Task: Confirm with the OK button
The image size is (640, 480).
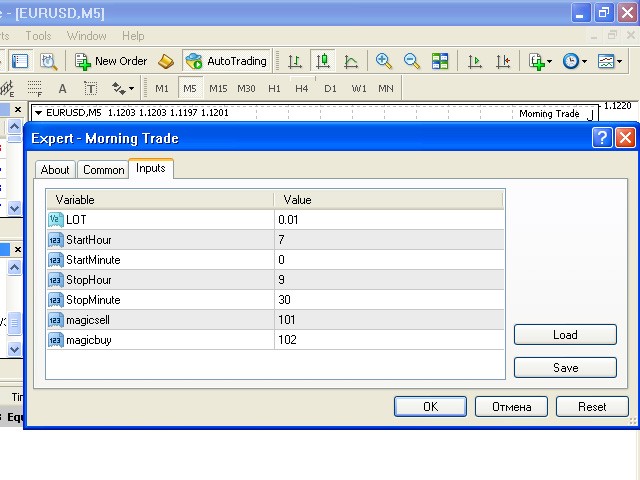Action: click(x=430, y=407)
